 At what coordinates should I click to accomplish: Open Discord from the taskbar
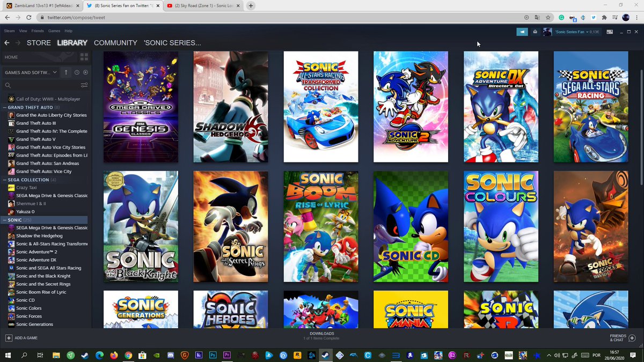click(x=170, y=355)
